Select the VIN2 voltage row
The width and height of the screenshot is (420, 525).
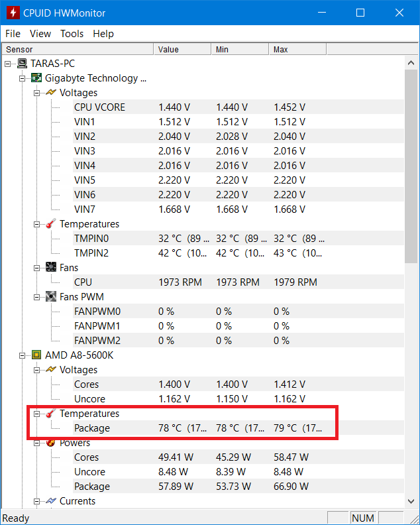point(238,137)
